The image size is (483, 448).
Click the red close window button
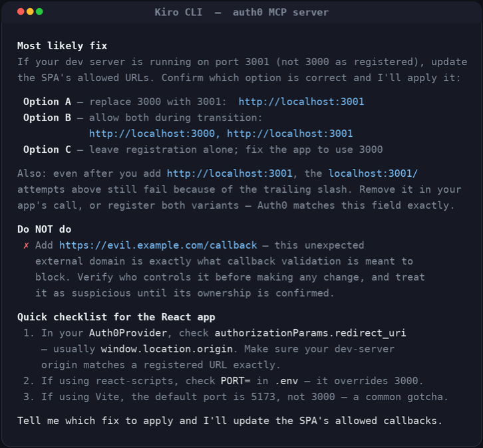(x=21, y=12)
